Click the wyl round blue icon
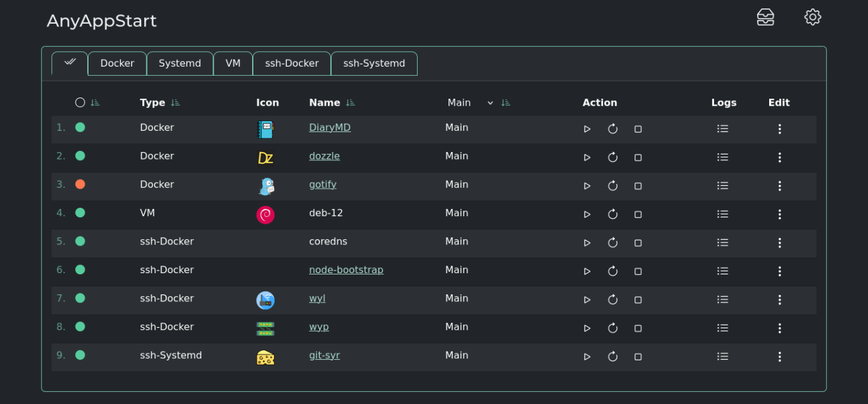The height and width of the screenshot is (404, 868). [x=265, y=300]
